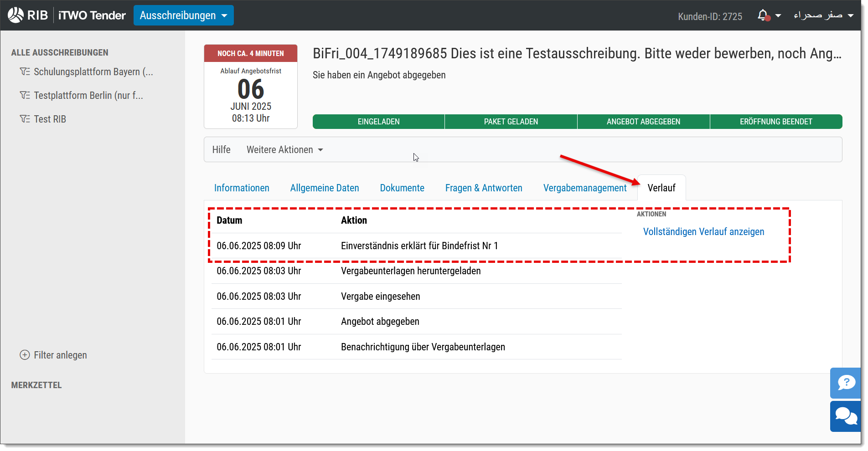Image resolution: width=868 pixels, height=451 pixels.
Task: Open the chat bubbles widget
Action: pyautogui.click(x=846, y=416)
